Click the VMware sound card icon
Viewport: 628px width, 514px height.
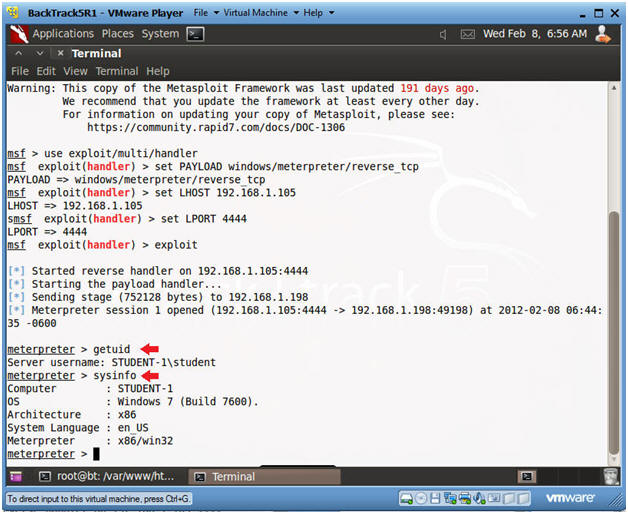click(x=479, y=499)
